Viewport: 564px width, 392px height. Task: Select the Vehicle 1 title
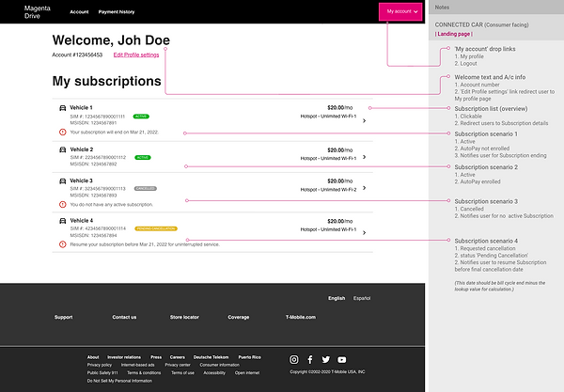coord(81,107)
